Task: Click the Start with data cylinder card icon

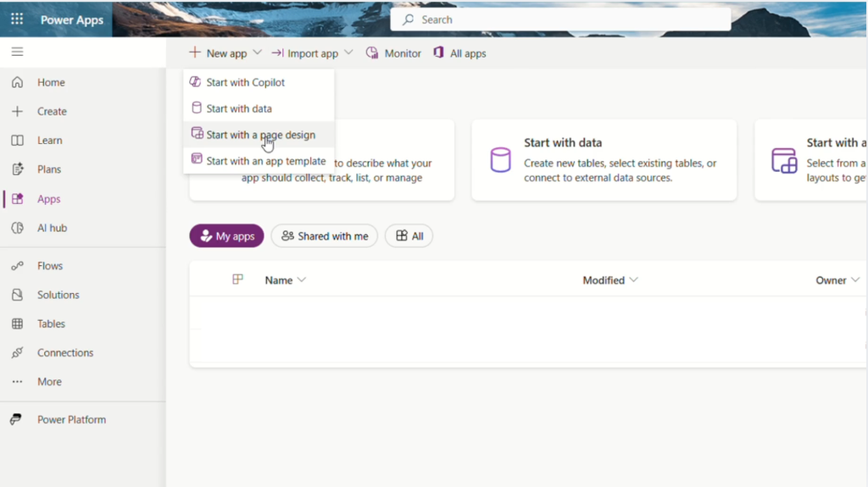Action: click(500, 160)
